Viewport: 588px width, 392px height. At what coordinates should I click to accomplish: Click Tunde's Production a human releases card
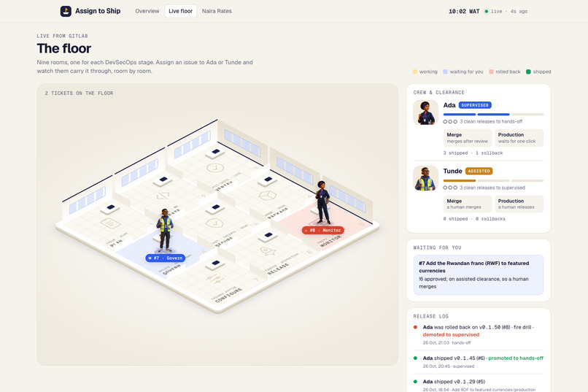point(519,204)
